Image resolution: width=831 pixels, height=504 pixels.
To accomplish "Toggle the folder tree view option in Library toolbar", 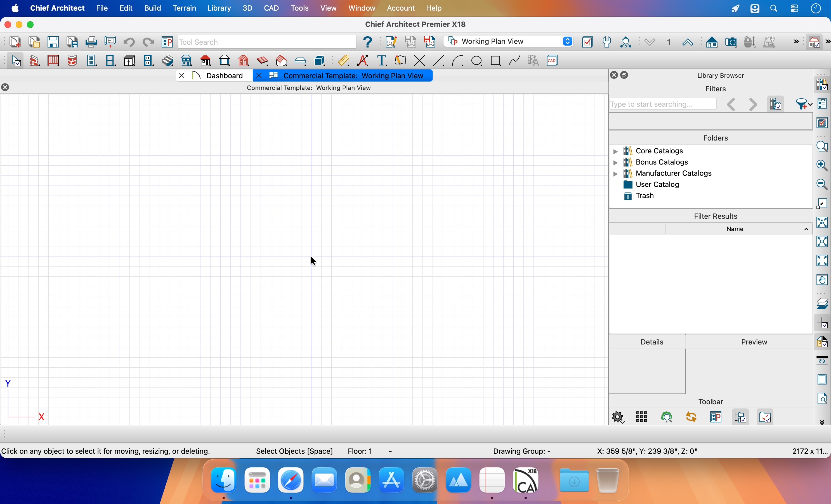I will tap(740, 417).
